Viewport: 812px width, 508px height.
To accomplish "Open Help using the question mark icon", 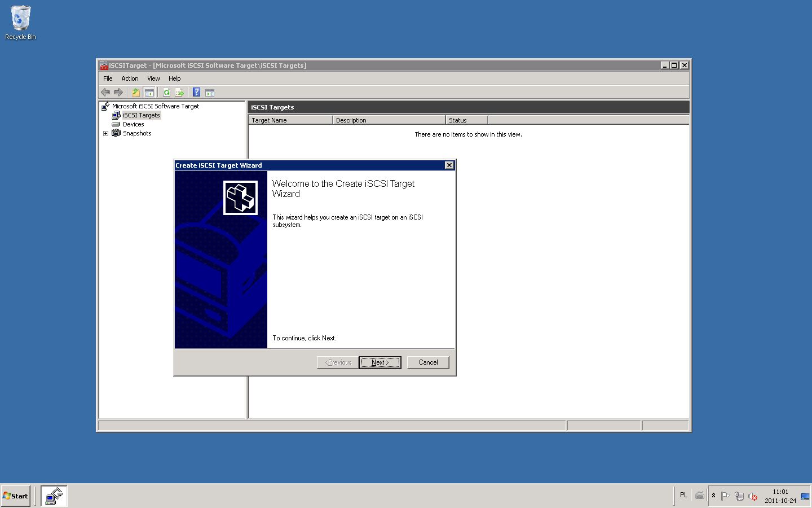I will coord(196,92).
